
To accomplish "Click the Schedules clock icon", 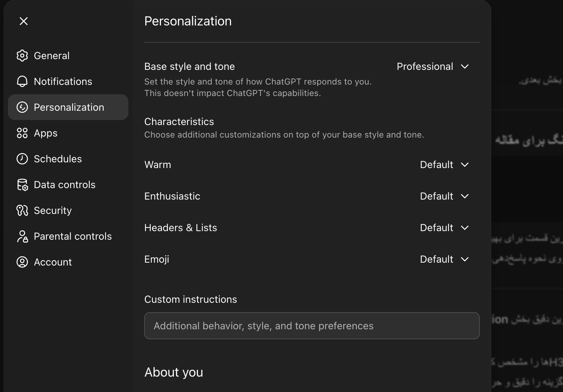I will pos(22,159).
